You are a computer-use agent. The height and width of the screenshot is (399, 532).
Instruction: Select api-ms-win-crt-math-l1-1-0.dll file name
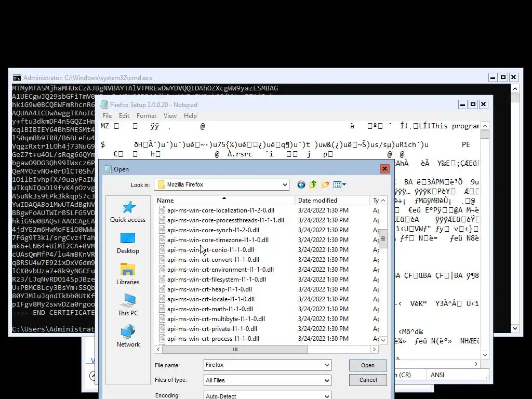210,309
